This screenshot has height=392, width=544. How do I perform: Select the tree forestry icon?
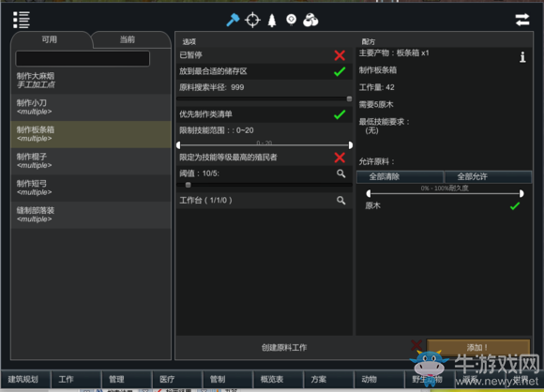click(x=272, y=20)
